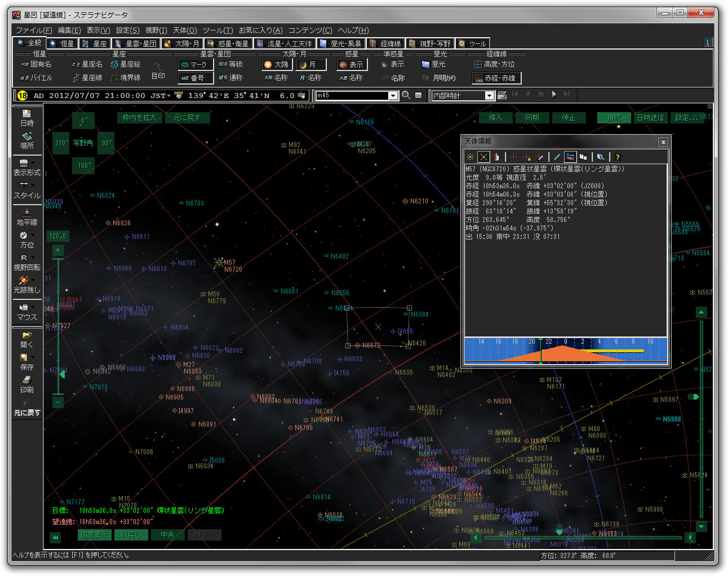Open the 場所 (location) sidebar icon
Screen dimensions: 728x576
(26, 140)
